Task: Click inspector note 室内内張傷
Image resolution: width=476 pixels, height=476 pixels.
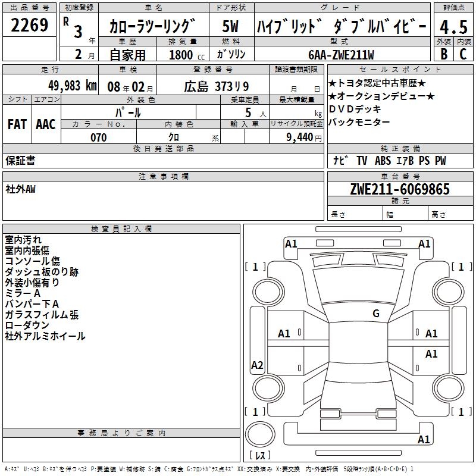Action: pyautogui.click(x=27, y=250)
